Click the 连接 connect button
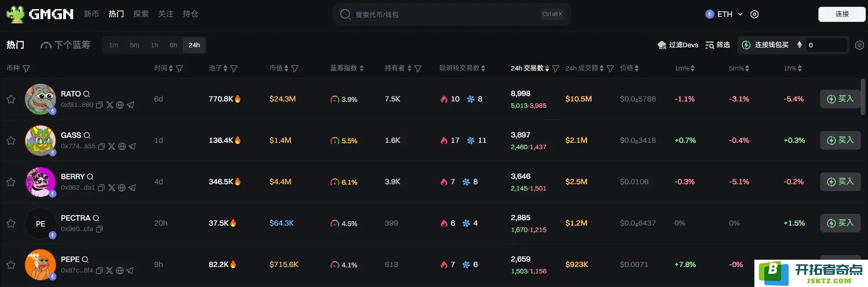 point(842,14)
